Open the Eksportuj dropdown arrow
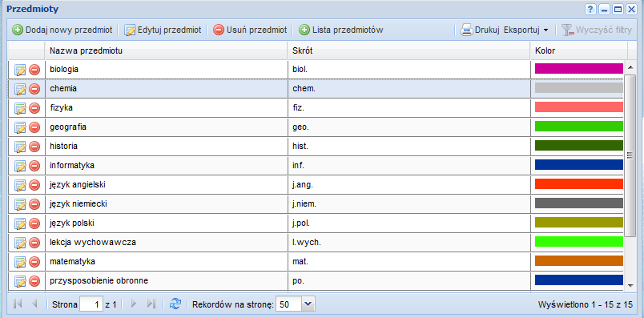The width and height of the screenshot is (644, 318). coord(545,30)
